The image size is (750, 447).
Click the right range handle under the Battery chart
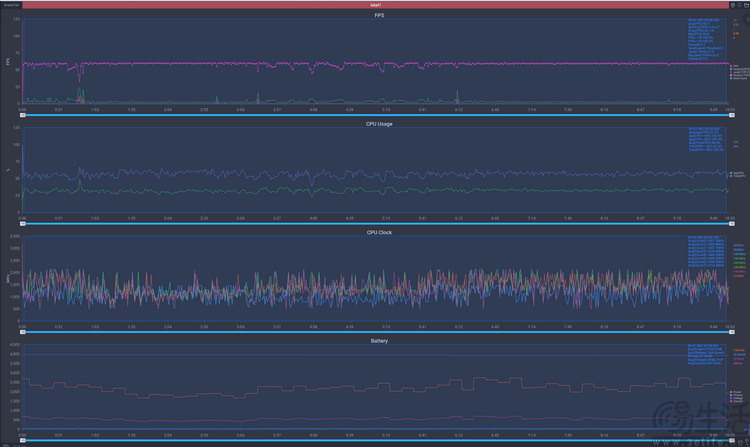[x=731, y=440]
